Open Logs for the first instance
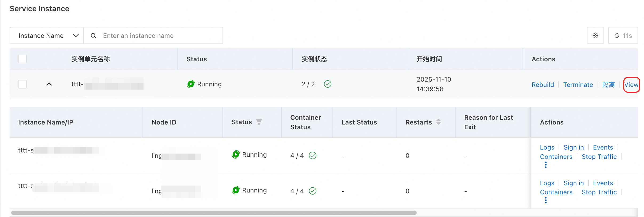Viewport: 644px width, 217px height. (547, 147)
